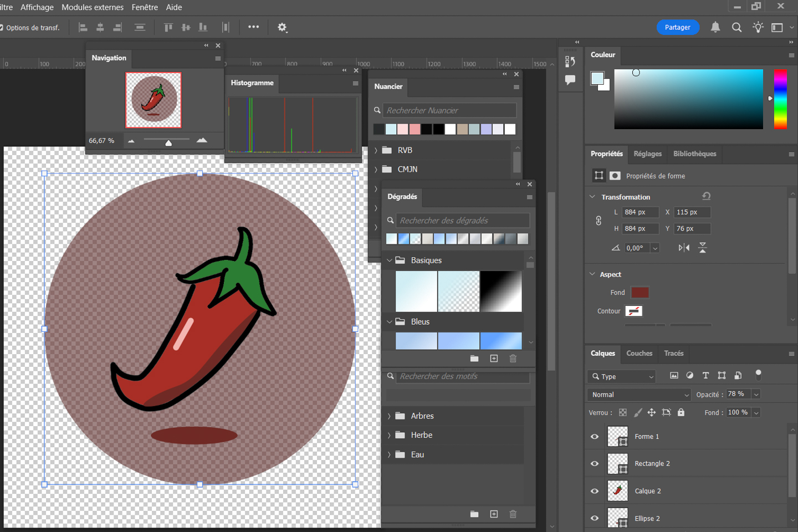
Task: Switch to the Bibliothèques tab
Action: pyautogui.click(x=694, y=154)
